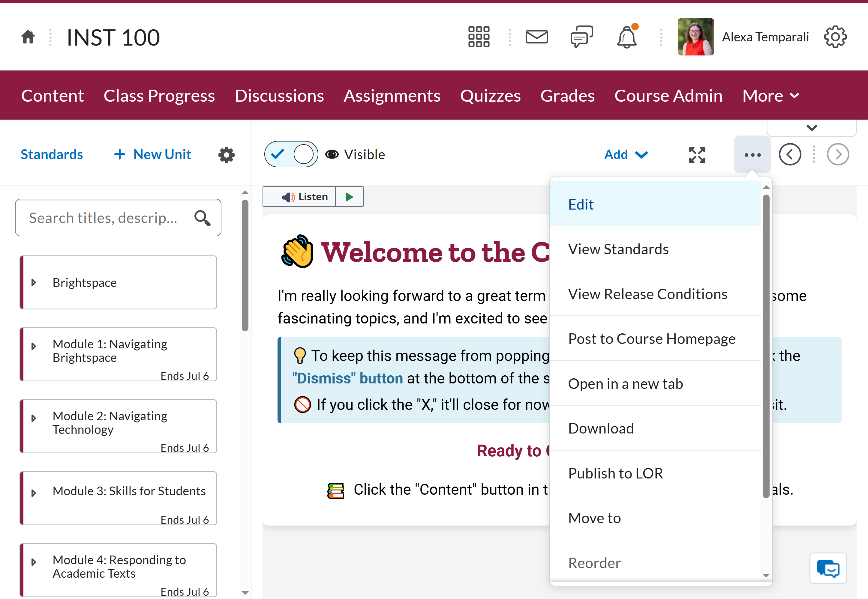Screen dimensions: 868x599
Task: Click the search magnifier icon
Action: point(203,218)
